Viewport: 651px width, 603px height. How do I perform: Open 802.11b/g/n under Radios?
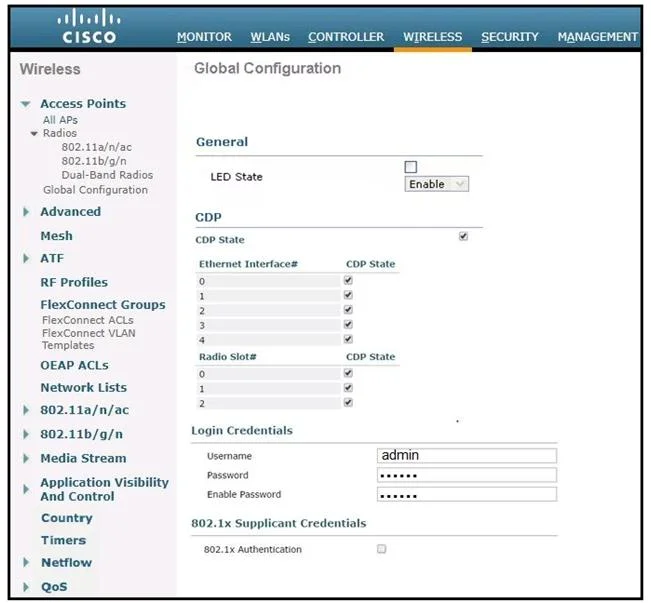pos(94,161)
